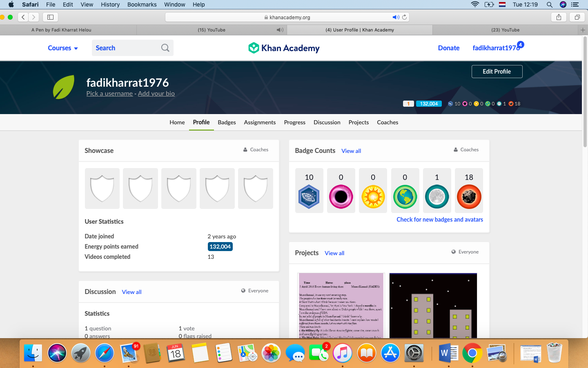Click the 132,004 energy points badge in header
The width and height of the screenshot is (588, 368).
click(429, 104)
